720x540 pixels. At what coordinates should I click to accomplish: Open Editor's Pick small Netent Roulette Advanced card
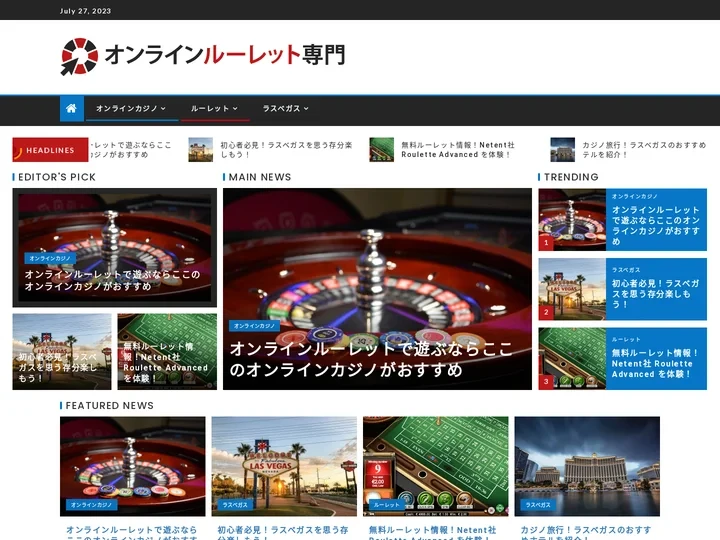pyautogui.click(x=167, y=352)
